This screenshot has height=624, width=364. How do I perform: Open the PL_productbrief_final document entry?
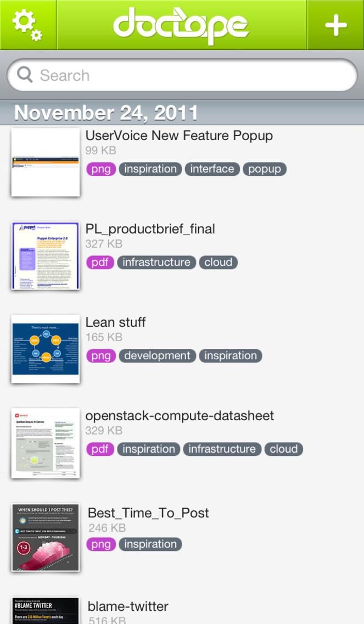pos(150,229)
